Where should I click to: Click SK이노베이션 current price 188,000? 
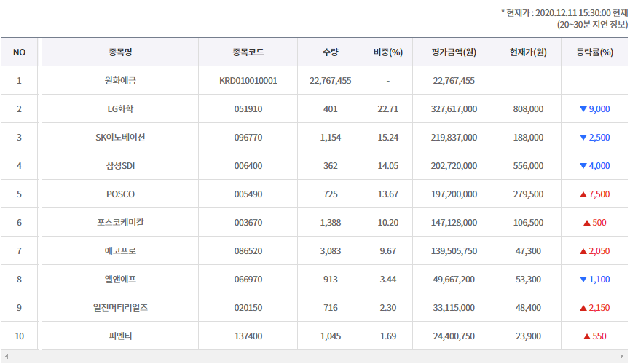[x=528, y=138]
